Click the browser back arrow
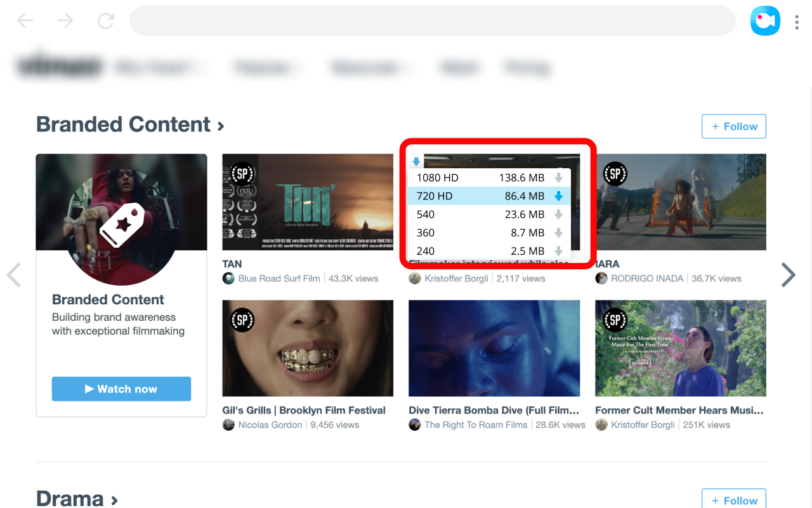The height and width of the screenshot is (508, 812). [x=25, y=20]
